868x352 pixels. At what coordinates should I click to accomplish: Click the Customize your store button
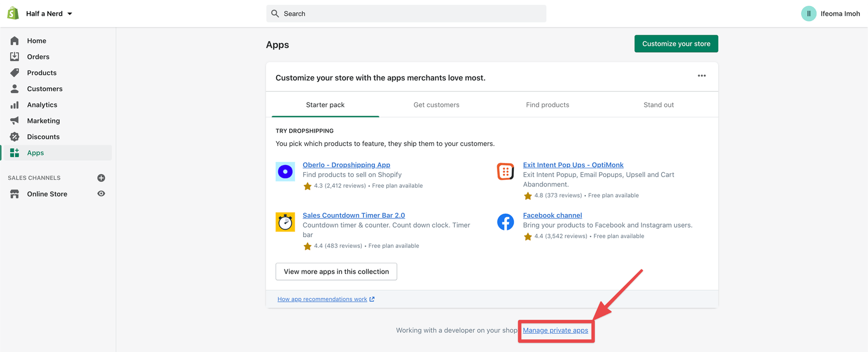pos(676,44)
